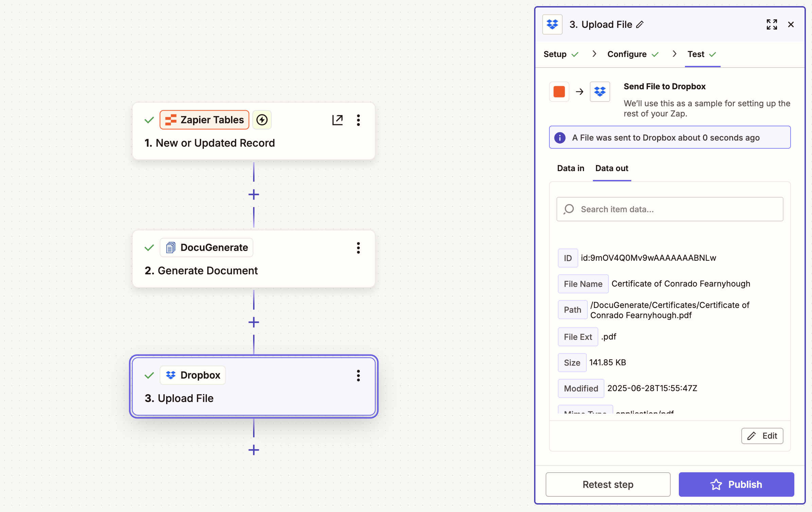Click the Edit button
The width and height of the screenshot is (812, 512).
click(x=762, y=436)
